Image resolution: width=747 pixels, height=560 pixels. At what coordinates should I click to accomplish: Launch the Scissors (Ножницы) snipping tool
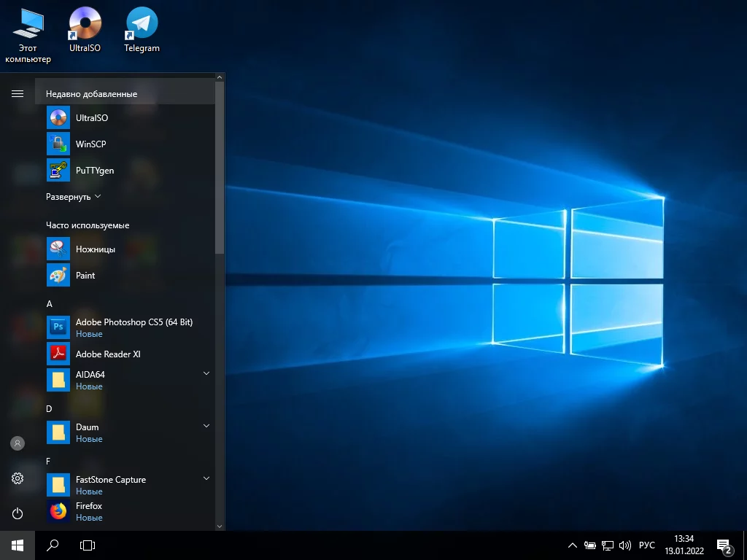coord(95,249)
